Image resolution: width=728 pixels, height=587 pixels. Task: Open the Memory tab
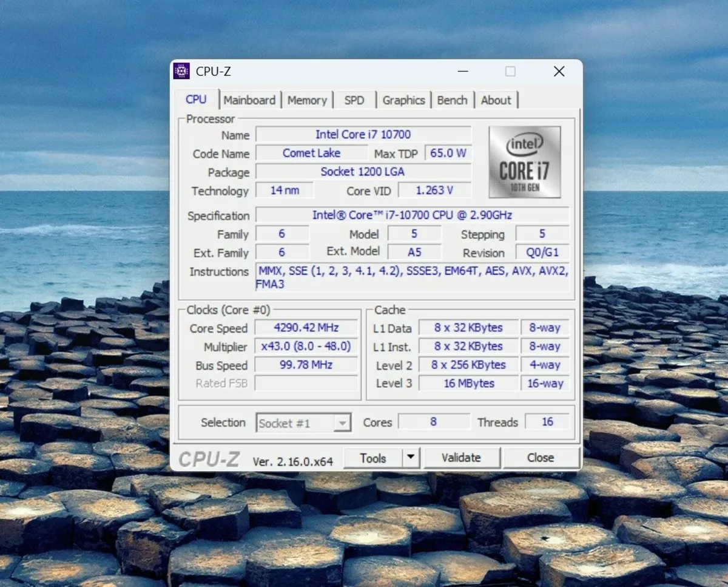coord(307,100)
